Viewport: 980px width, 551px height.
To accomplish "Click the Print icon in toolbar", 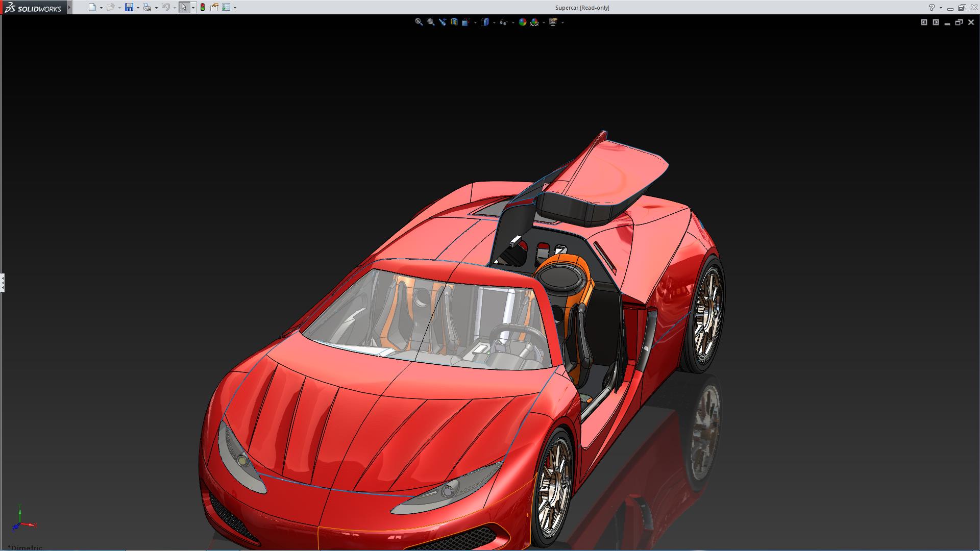I will coord(147,7).
